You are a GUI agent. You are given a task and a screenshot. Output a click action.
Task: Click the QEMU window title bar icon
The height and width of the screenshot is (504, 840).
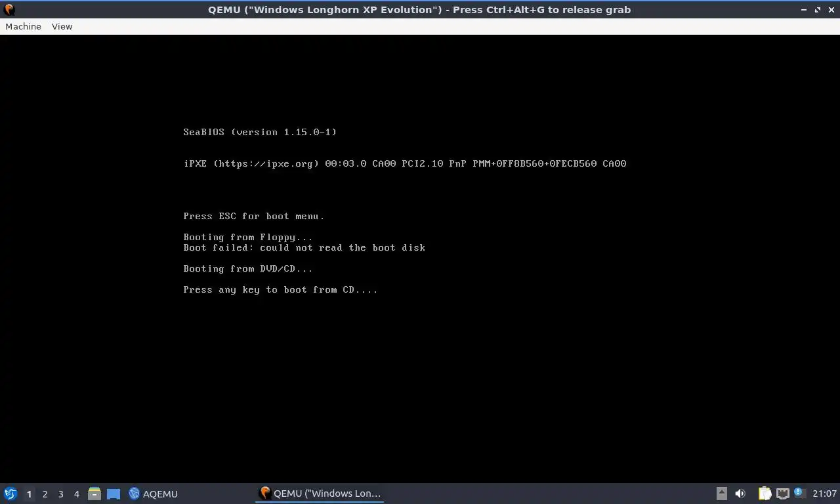coord(9,9)
